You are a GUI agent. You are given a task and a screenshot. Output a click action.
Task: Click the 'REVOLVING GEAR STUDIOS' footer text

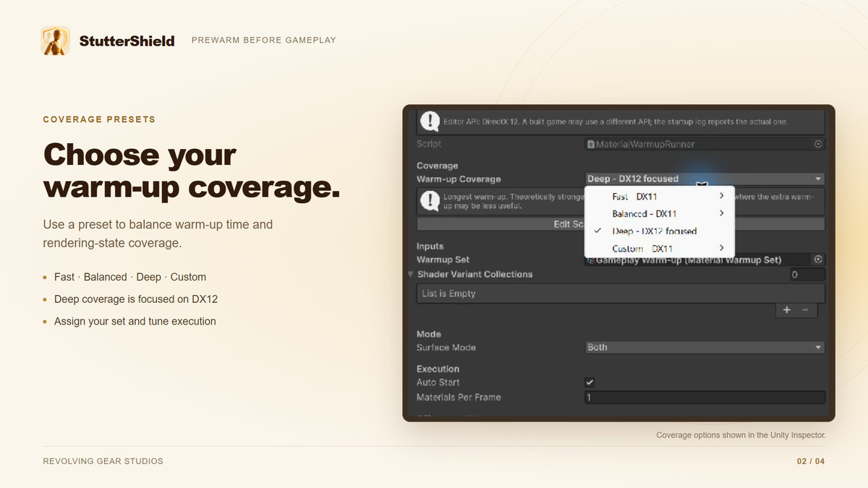click(x=103, y=461)
